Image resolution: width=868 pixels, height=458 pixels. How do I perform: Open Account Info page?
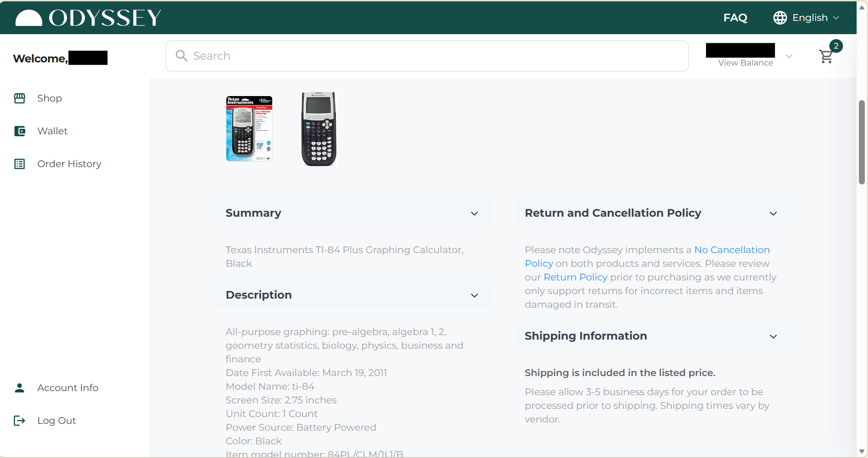[68, 388]
